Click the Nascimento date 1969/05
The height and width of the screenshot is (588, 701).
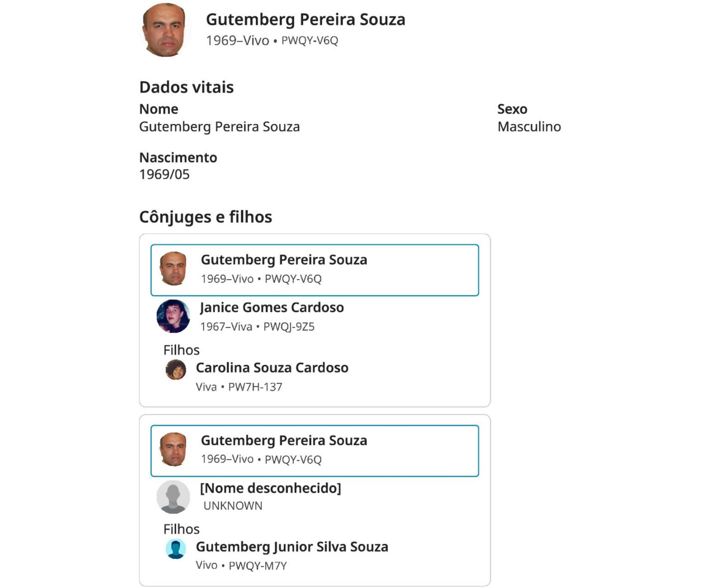click(164, 174)
